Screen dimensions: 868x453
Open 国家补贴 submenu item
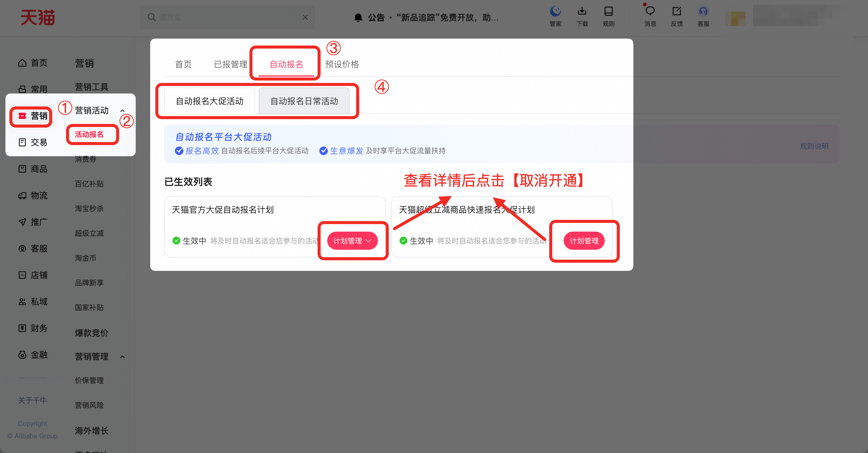[89, 307]
